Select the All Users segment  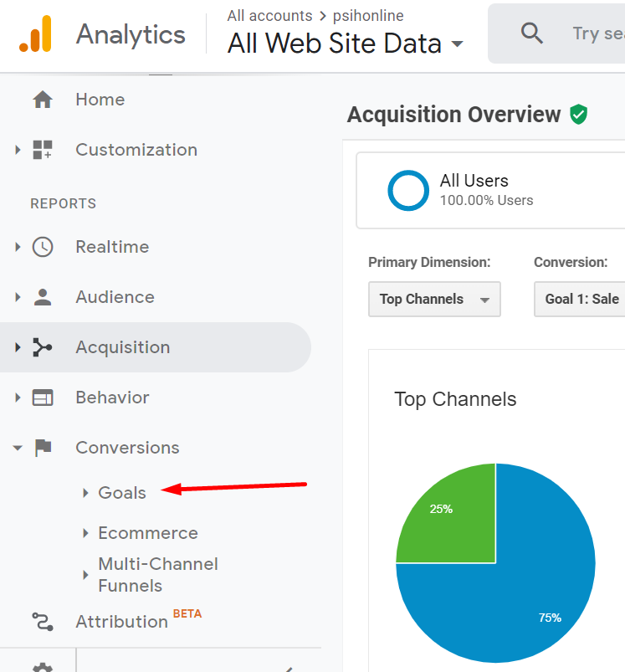(474, 189)
